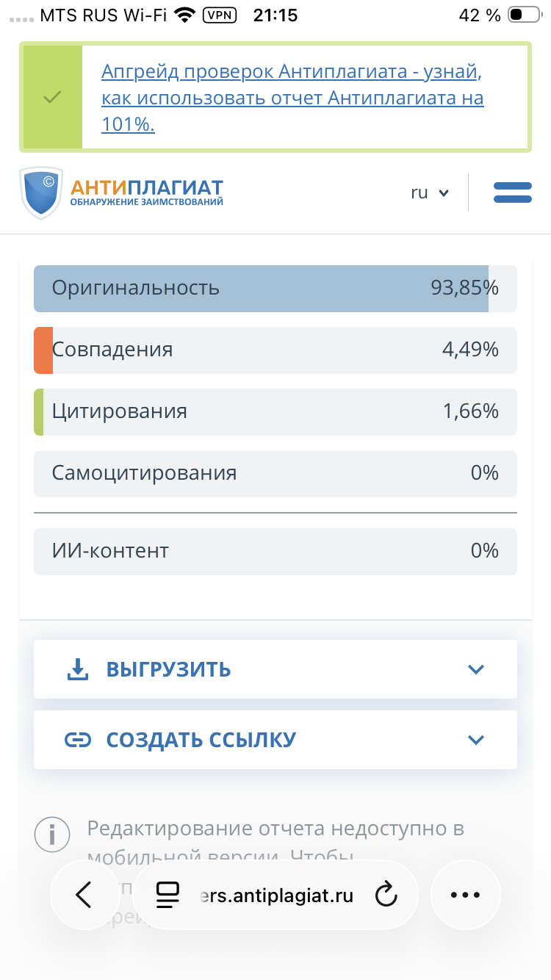Expand the СОЗДАТЬ ССЫЛКУ chevron
Screen dimensions: 551x980
pyautogui.click(x=476, y=740)
